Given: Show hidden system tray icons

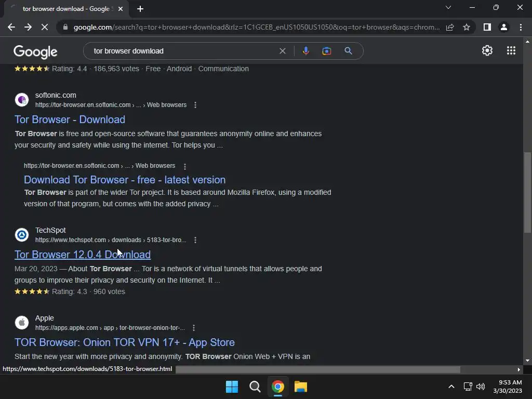Looking at the screenshot, I should point(451,387).
